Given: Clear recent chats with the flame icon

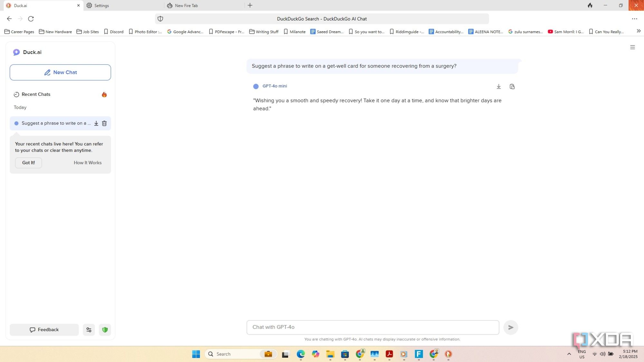Looking at the screenshot, I should [104, 94].
